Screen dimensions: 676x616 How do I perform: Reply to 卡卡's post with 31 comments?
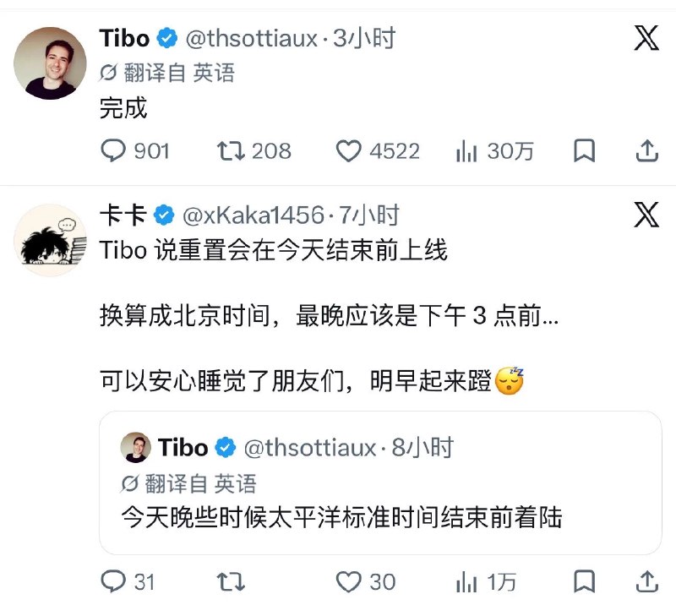click(x=113, y=581)
